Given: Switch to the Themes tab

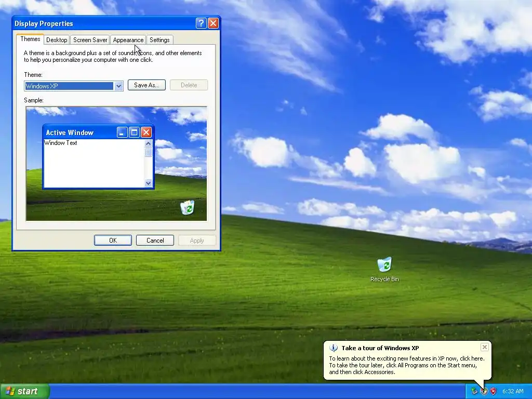Looking at the screenshot, I should 30,39.
